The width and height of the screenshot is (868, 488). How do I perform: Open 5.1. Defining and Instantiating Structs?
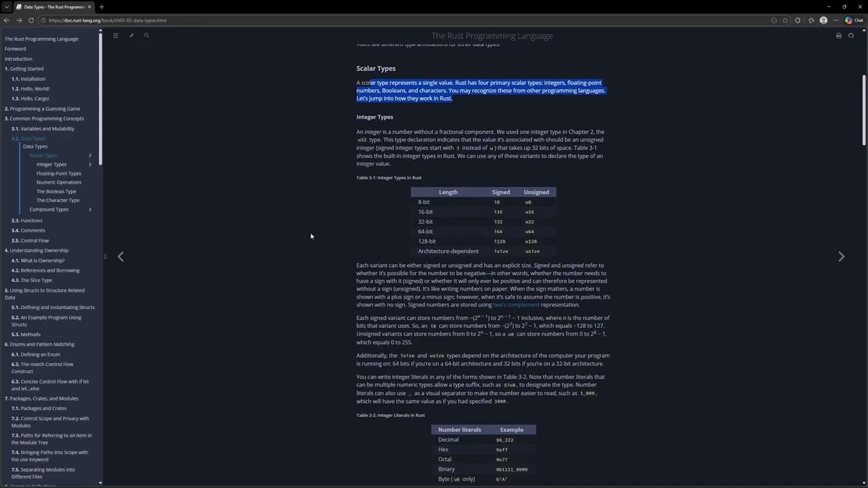click(53, 307)
